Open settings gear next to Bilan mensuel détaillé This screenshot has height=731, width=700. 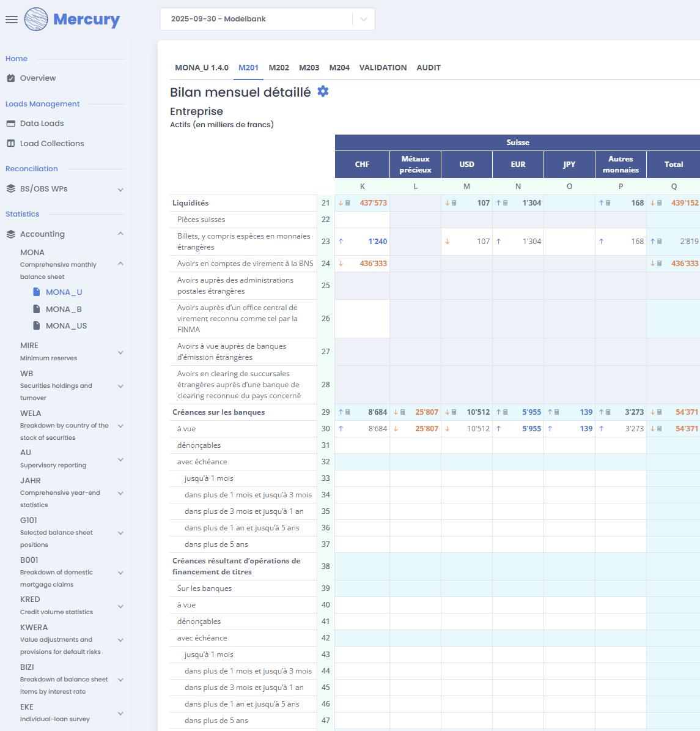click(323, 91)
